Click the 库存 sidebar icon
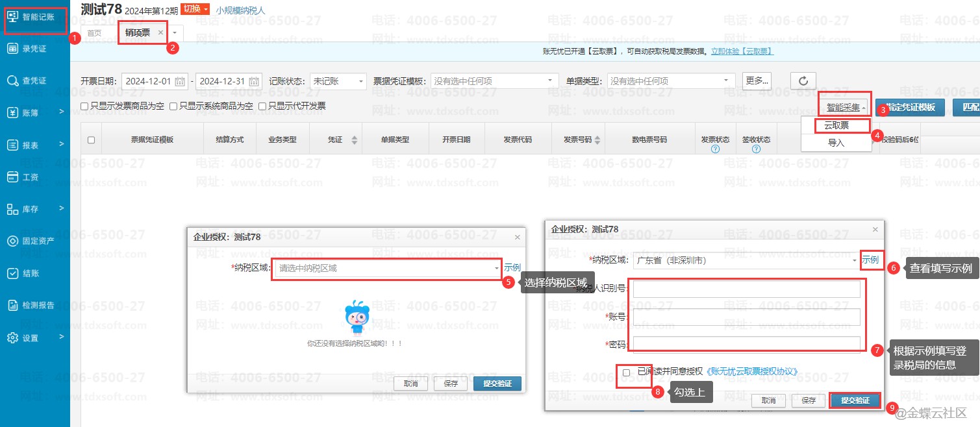This screenshot has height=427, width=980. (12, 209)
